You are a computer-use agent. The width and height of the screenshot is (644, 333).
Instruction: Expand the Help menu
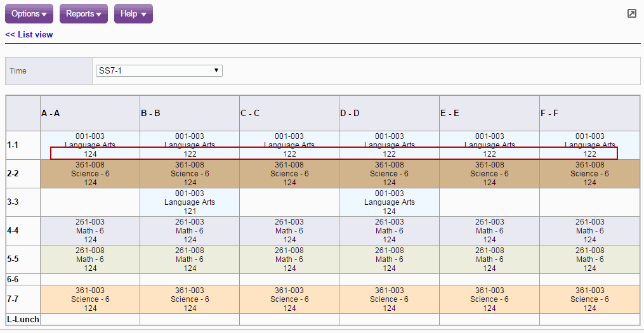pos(133,14)
